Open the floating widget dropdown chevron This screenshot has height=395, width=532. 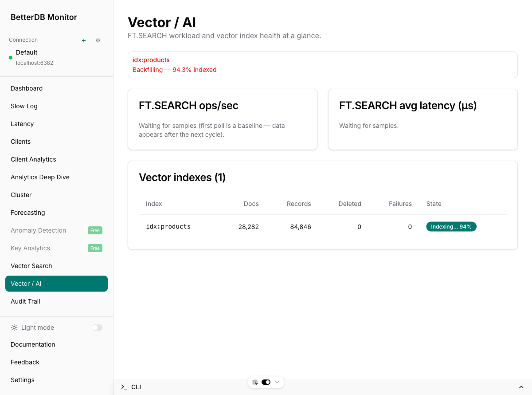(x=278, y=382)
